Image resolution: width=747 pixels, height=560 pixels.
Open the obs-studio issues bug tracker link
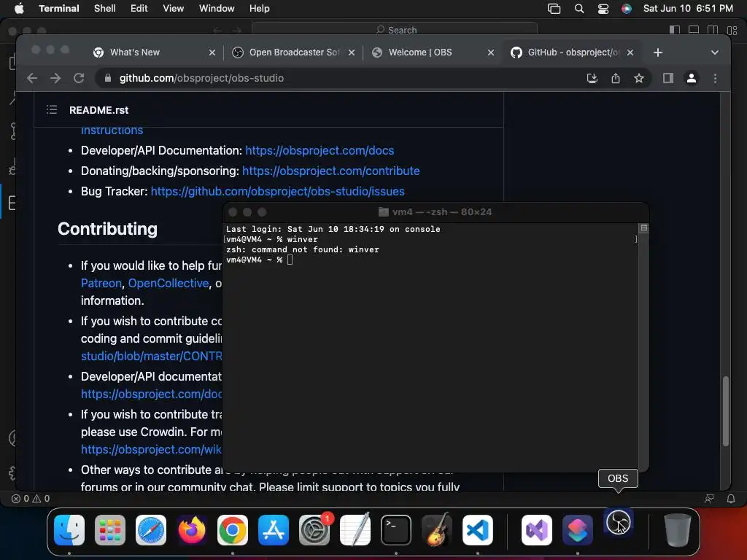(x=278, y=192)
